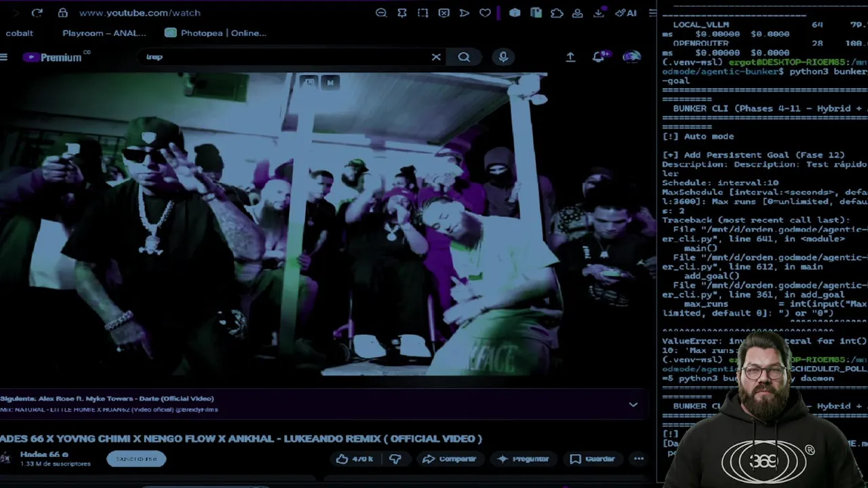Viewport: 868px width, 488px height.
Task: Open YouTube notifications bell
Action: coord(599,57)
